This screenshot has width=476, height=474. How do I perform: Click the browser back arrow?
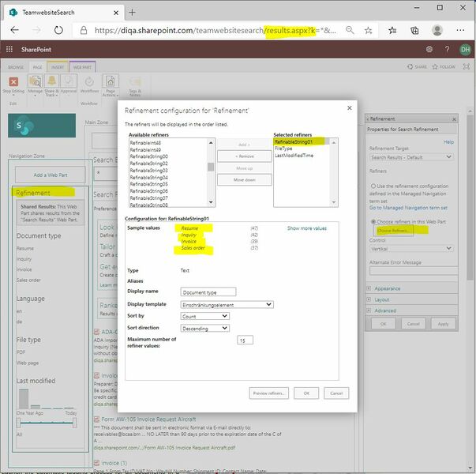coord(13,30)
